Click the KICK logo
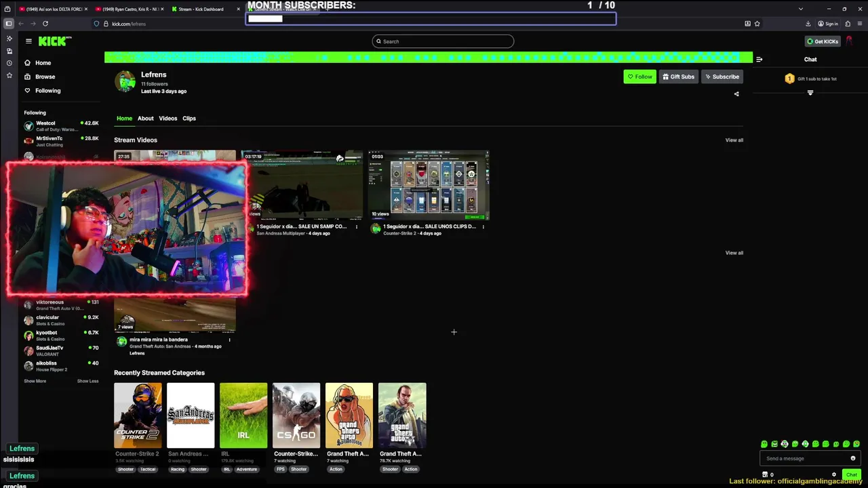Image resolution: width=868 pixels, height=488 pixels. 54,41
